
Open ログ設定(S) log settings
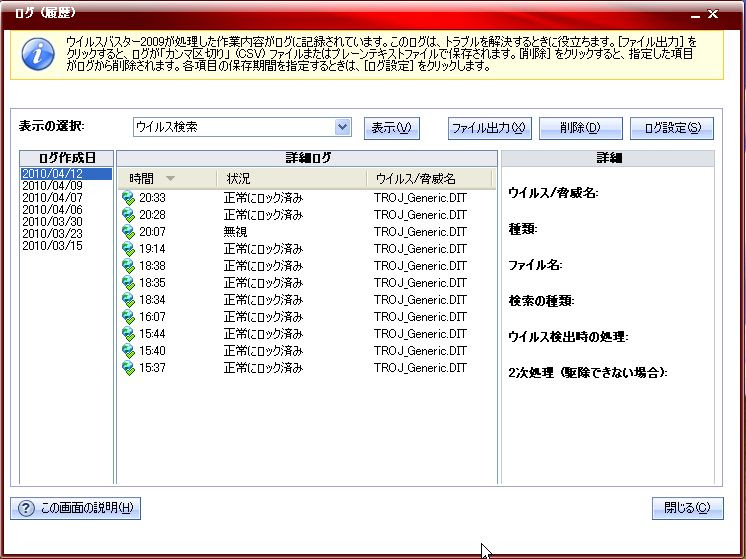(672, 128)
